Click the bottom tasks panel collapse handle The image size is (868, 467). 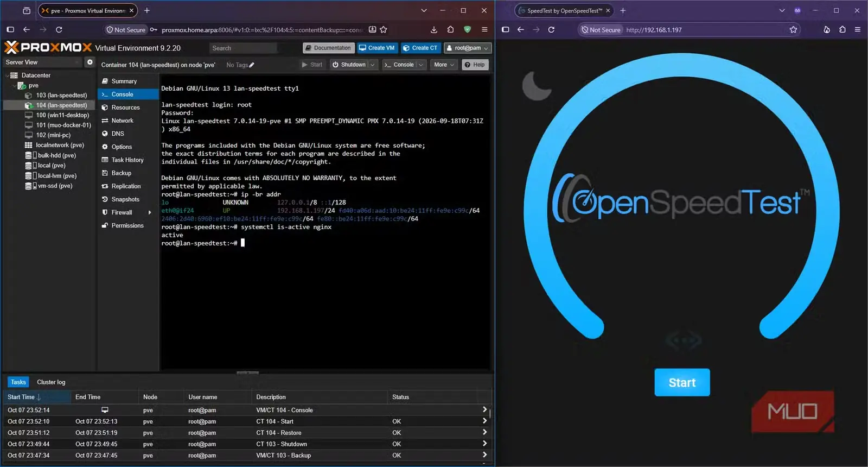click(247, 373)
